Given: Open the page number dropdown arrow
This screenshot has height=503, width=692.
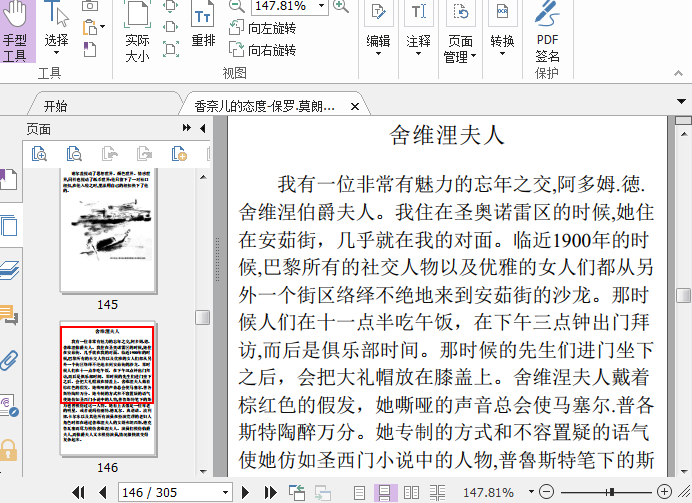Looking at the screenshot, I should pyautogui.click(x=225, y=492).
